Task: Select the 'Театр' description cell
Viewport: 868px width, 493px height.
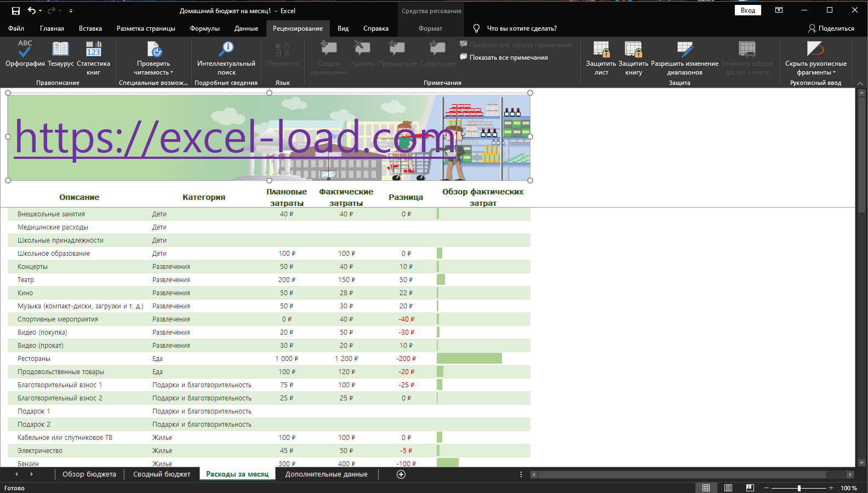Action: (78, 280)
